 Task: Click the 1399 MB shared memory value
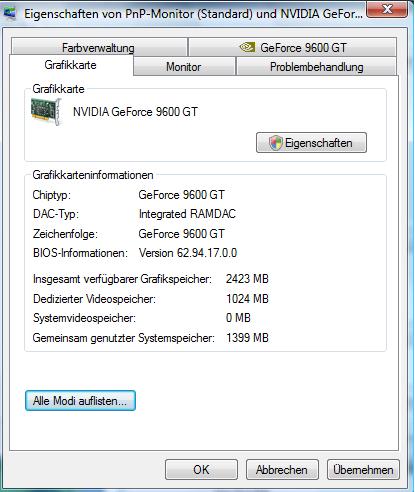247,338
